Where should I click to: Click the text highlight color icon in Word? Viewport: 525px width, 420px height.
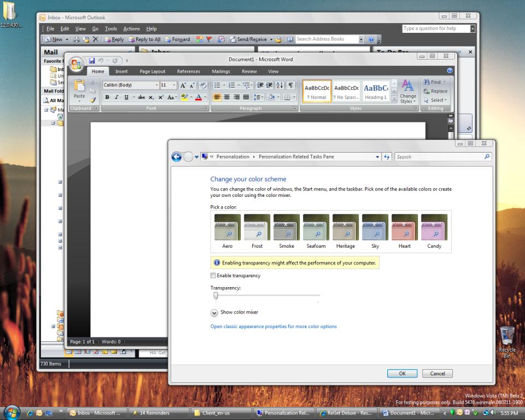184,97
